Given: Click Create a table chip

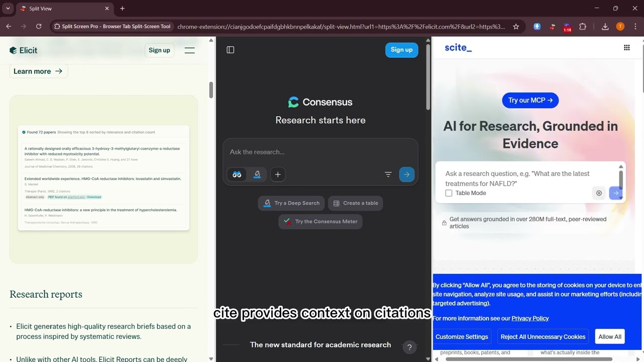Looking at the screenshot, I should [356, 203].
